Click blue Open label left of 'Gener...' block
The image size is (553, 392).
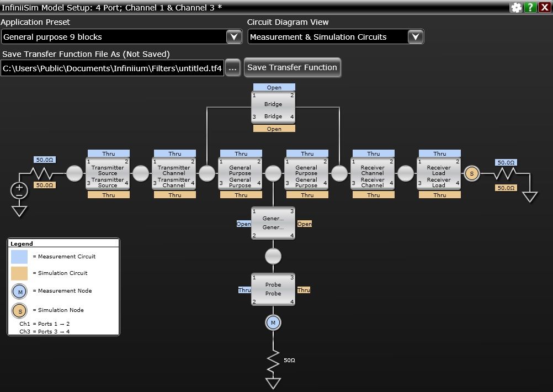pyautogui.click(x=244, y=224)
